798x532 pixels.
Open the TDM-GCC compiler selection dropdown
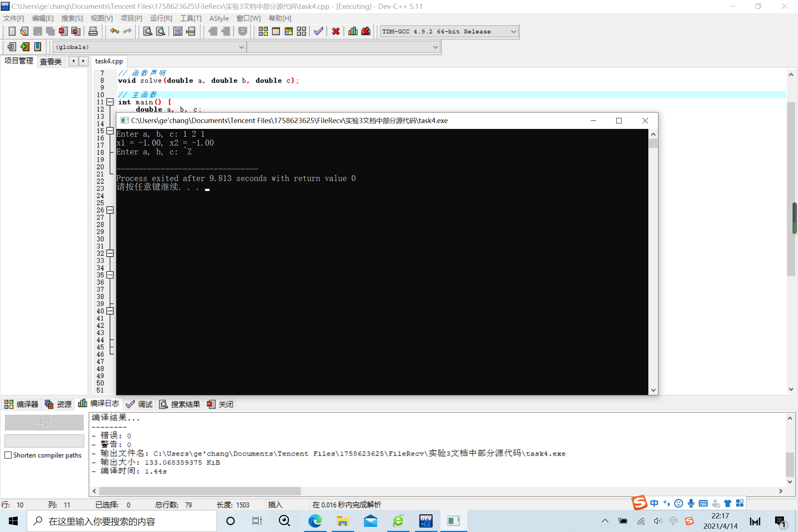pyautogui.click(x=513, y=32)
